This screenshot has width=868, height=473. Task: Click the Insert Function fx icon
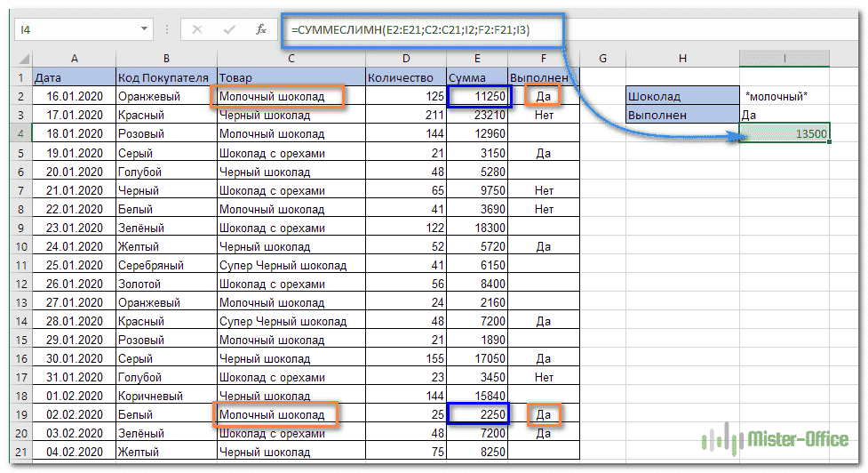pos(261,29)
